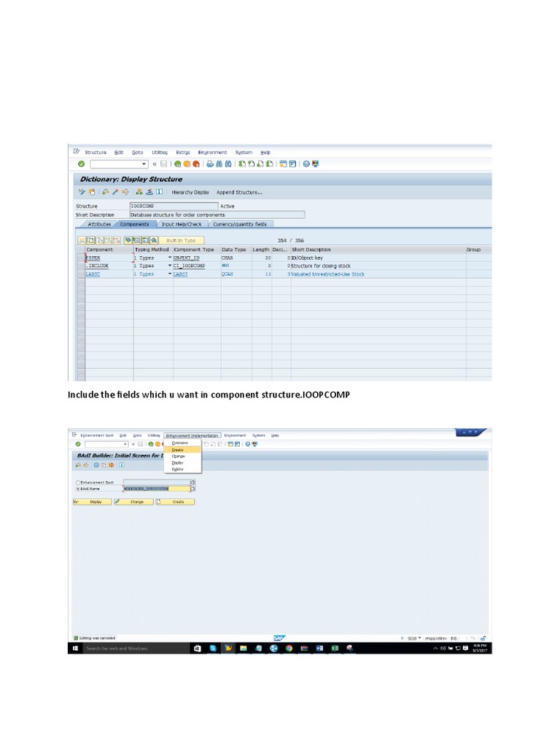
Task: Click the LABST component name
Action: tap(93, 274)
